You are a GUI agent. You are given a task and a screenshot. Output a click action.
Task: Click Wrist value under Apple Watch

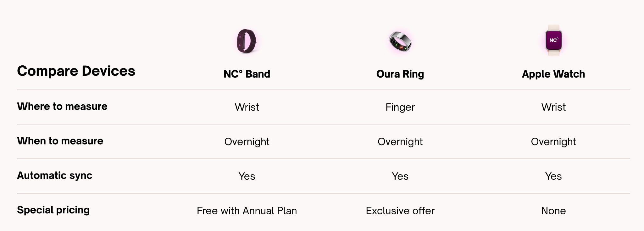pos(553,107)
